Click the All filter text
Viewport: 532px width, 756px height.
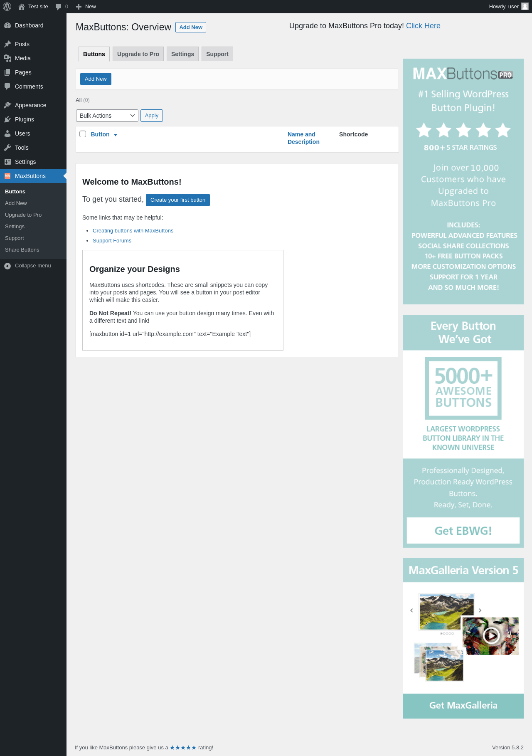click(x=79, y=100)
